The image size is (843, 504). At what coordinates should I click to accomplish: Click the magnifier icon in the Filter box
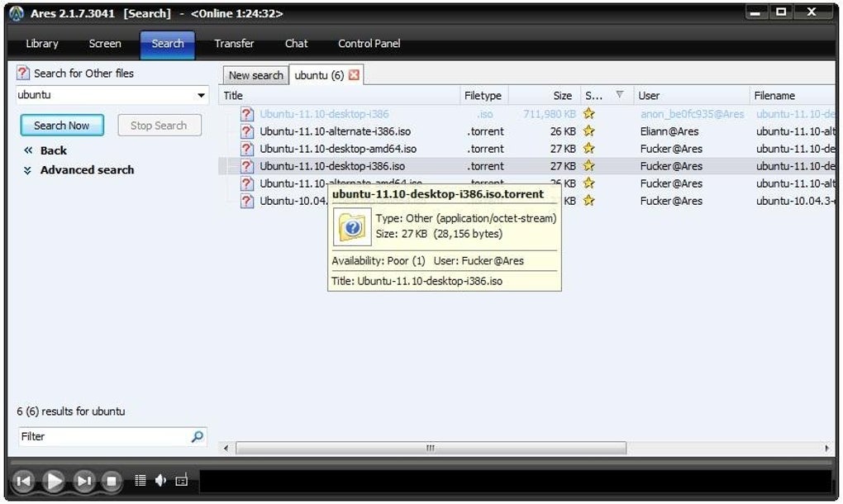pos(198,436)
